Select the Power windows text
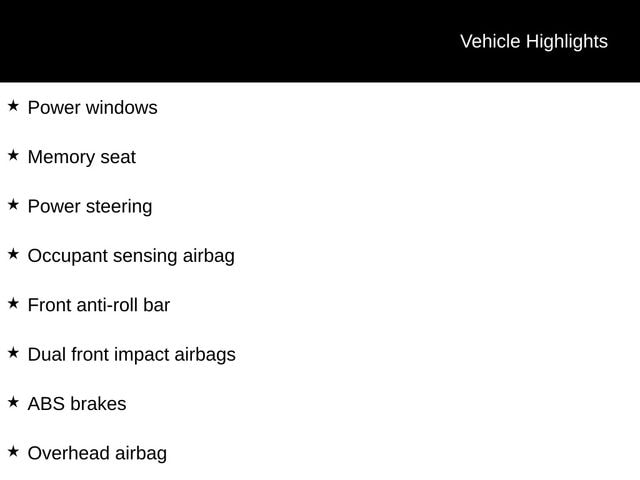Viewport: 640px width, 480px height. [x=92, y=108]
